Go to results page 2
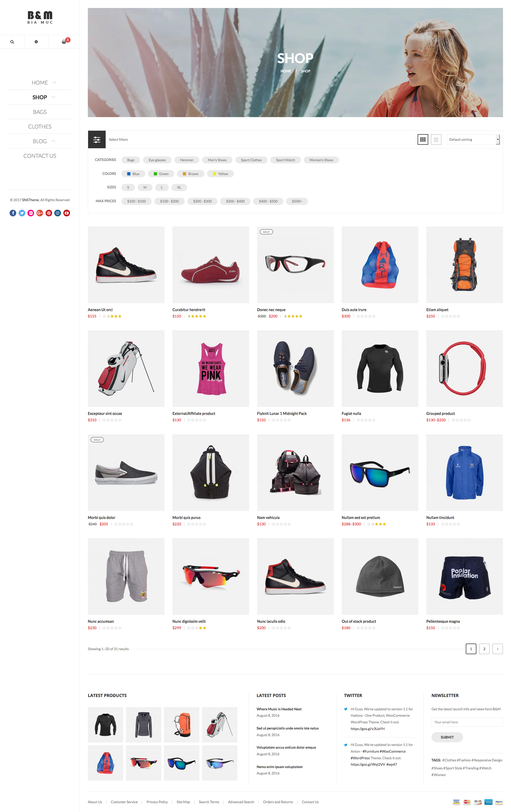The width and height of the screenshot is (511, 812). coord(484,649)
